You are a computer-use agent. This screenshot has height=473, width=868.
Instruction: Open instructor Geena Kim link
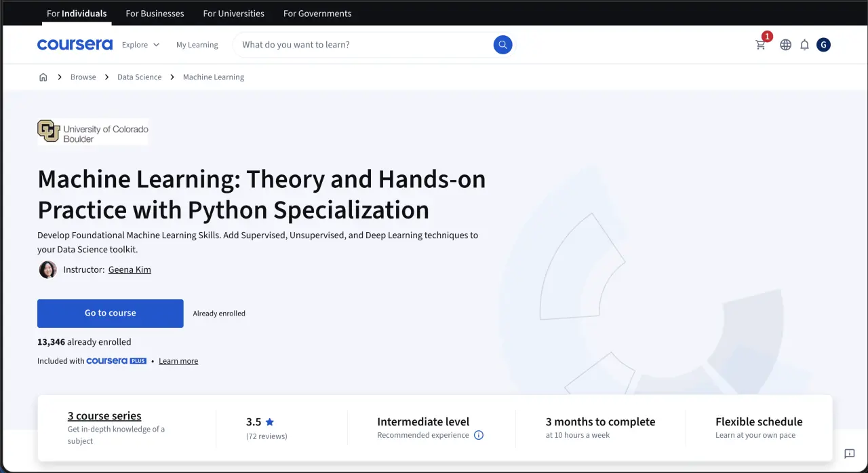pyautogui.click(x=130, y=269)
